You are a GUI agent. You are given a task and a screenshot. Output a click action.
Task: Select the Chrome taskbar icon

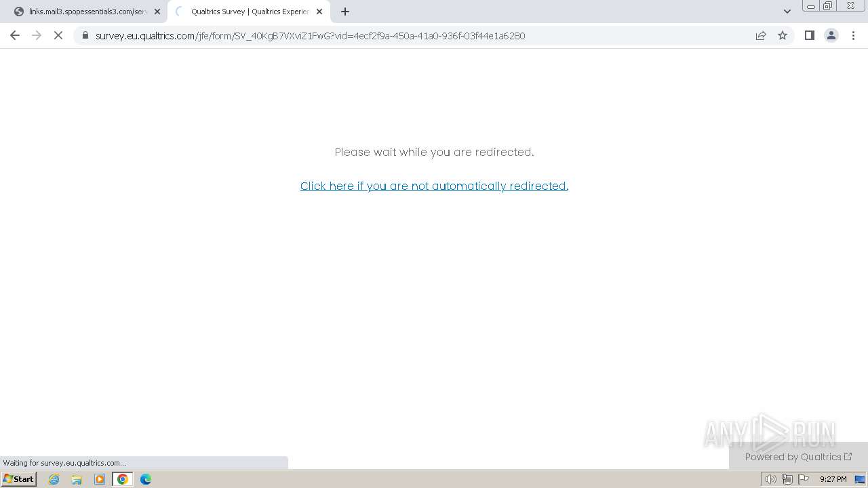click(123, 479)
